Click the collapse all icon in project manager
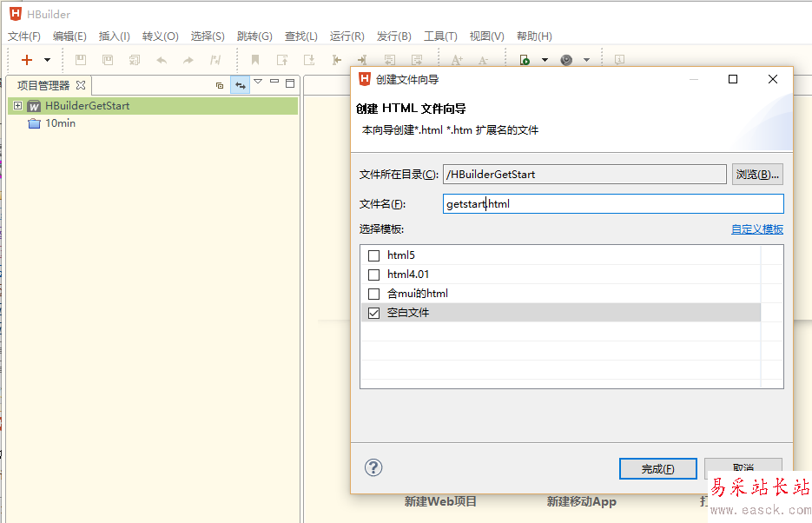Screen dimensions: 812x523 [220, 85]
